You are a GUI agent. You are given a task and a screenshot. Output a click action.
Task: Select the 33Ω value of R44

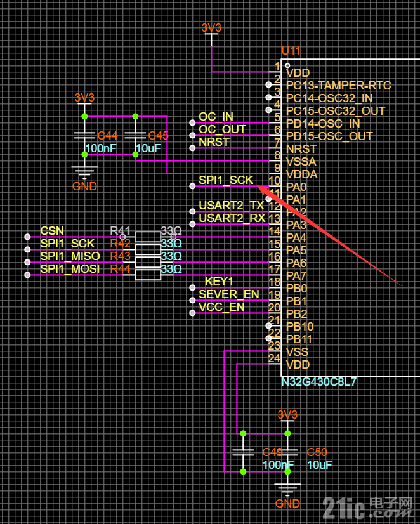click(171, 269)
